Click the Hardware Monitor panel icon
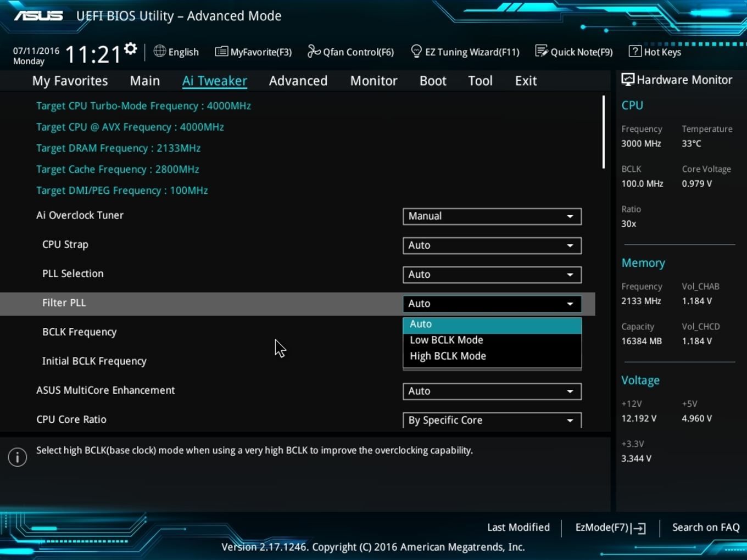Viewport: 747px width, 560px height. coord(628,80)
